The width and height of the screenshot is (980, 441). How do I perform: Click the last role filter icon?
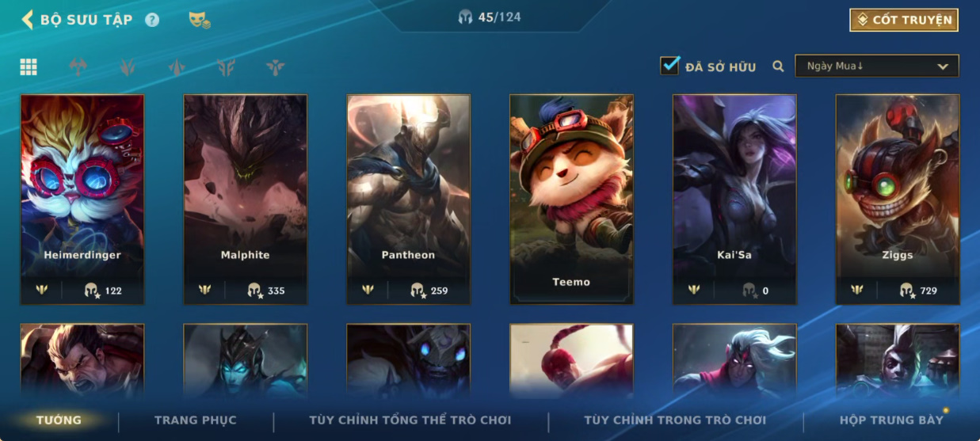(275, 67)
